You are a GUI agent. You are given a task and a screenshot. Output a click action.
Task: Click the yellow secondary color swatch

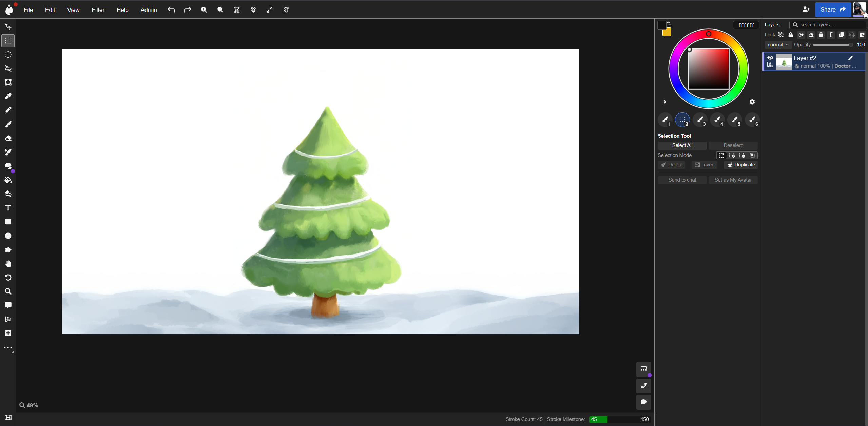click(x=667, y=33)
